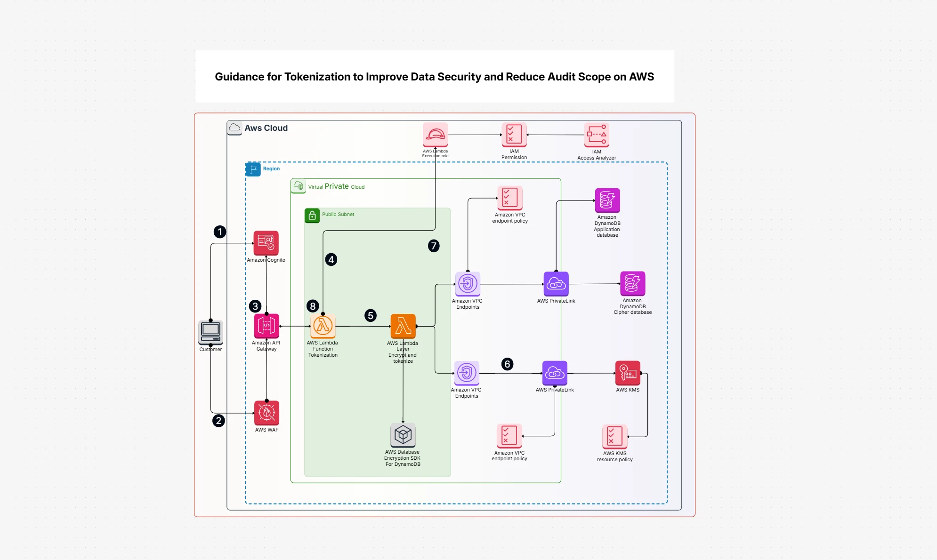Click the 'AWS WAF' label
This screenshot has height=560, width=937.
coord(267,430)
